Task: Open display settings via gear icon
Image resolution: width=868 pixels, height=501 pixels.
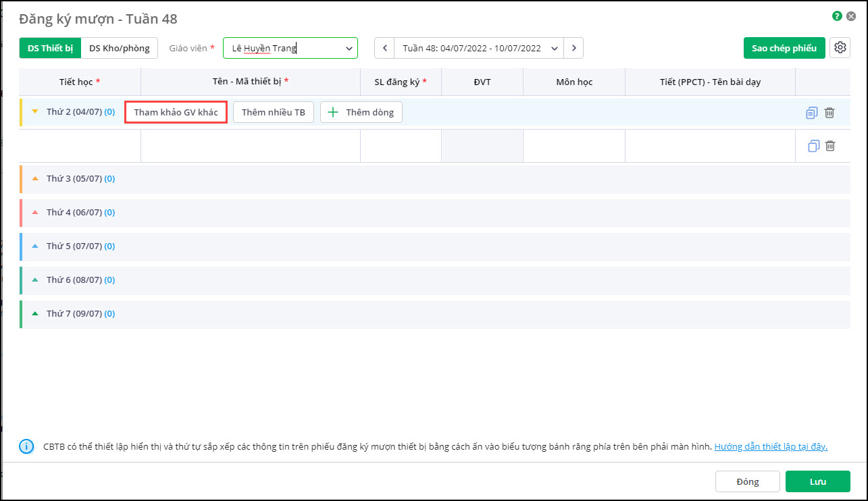Action: [x=840, y=48]
